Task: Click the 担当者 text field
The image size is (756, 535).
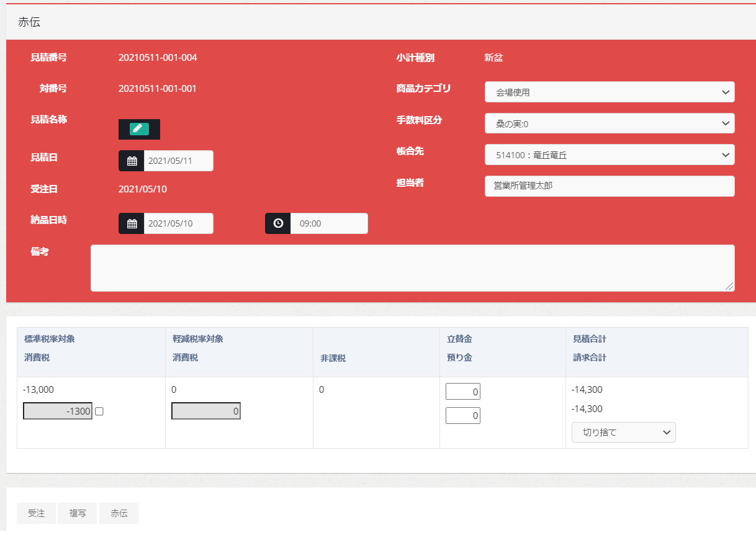Action: tap(609, 186)
